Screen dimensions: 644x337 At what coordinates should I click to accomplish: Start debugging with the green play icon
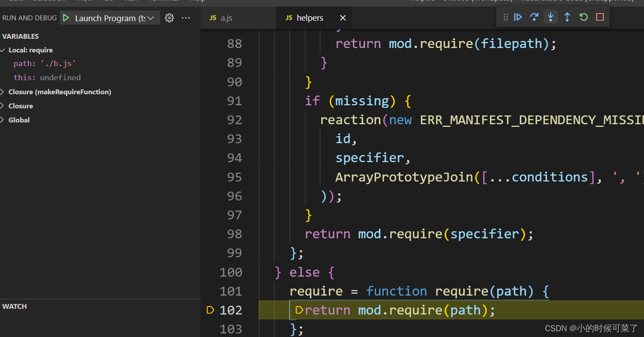point(66,18)
